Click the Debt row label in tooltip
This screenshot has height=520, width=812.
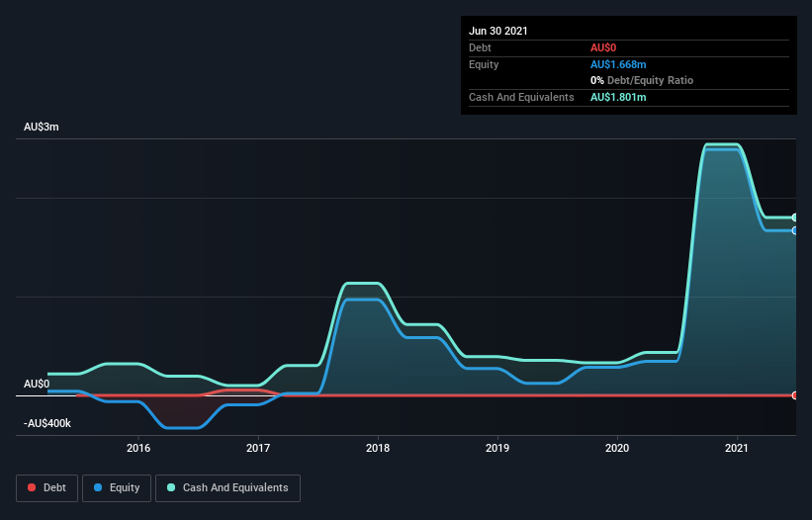pyautogui.click(x=480, y=47)
